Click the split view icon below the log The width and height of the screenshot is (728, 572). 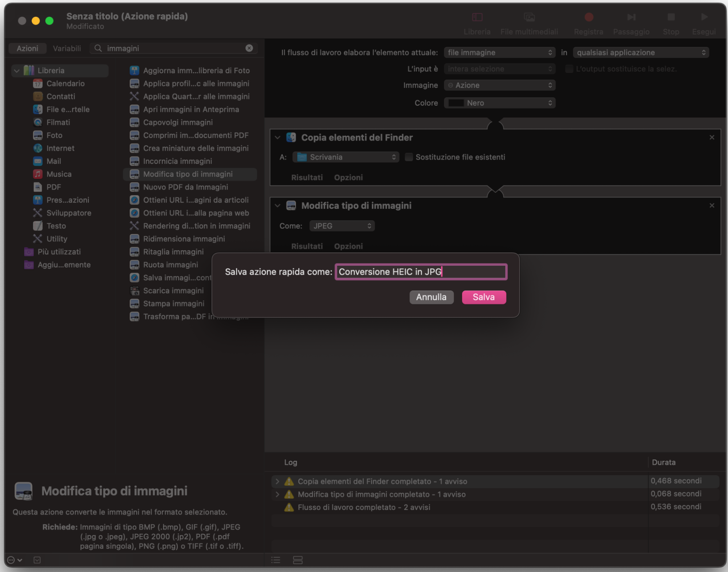pyautogui.click(x=298, y=560)
